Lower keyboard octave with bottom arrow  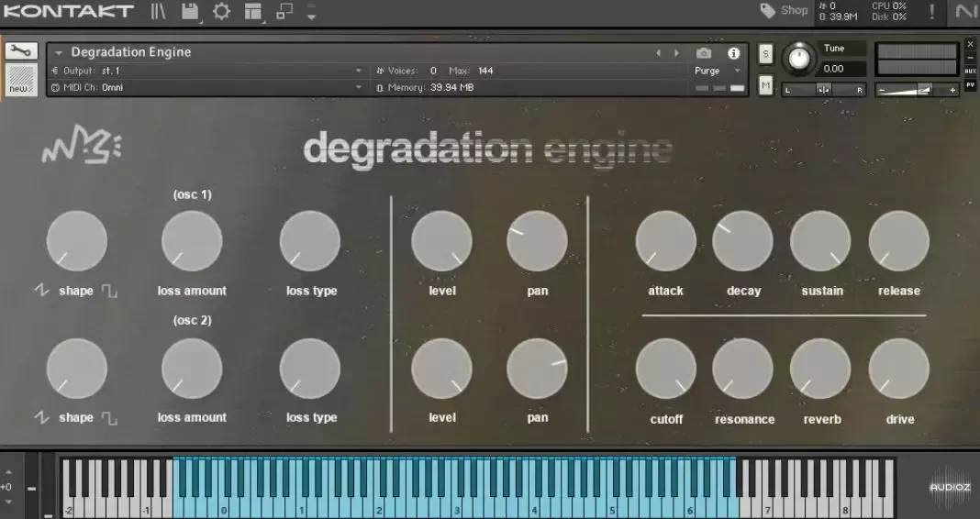point(8,502)
